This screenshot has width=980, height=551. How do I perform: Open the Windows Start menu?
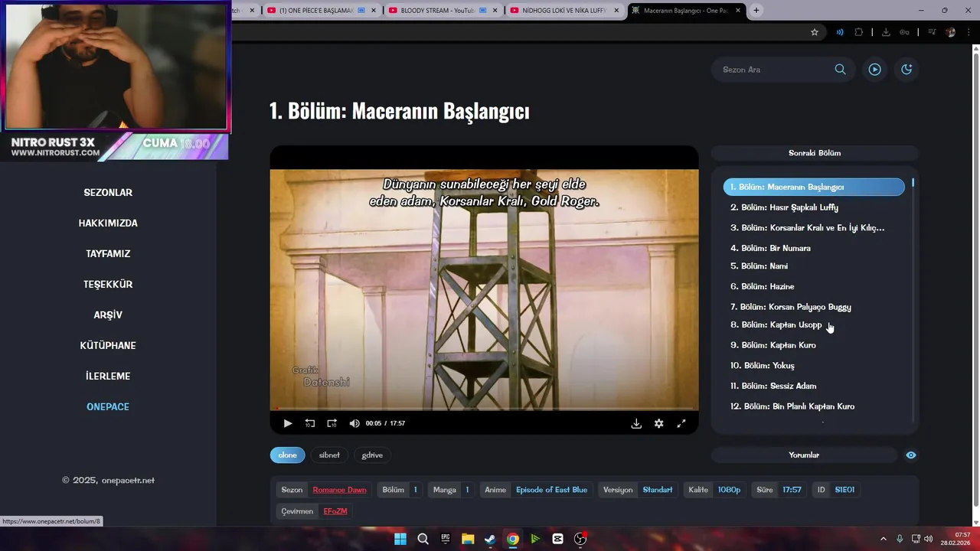click(x=400, y=539)
